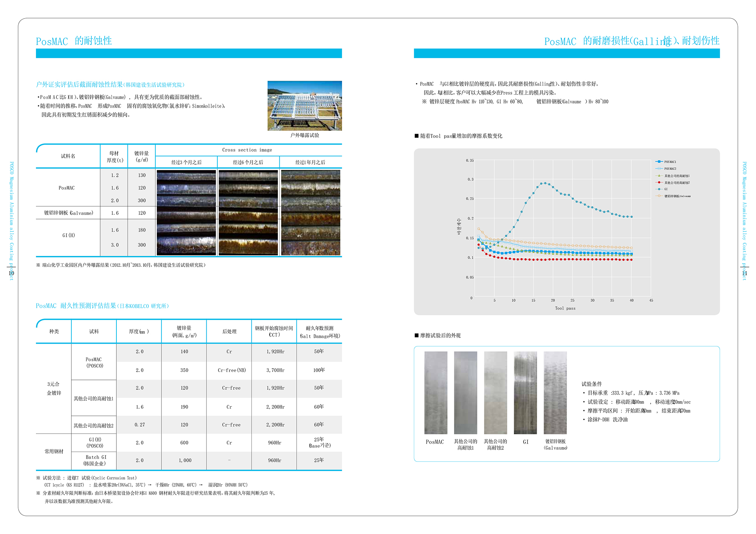Click the left page number 10
This screenshot has height=534, width=756.
[x=11, y=273]
